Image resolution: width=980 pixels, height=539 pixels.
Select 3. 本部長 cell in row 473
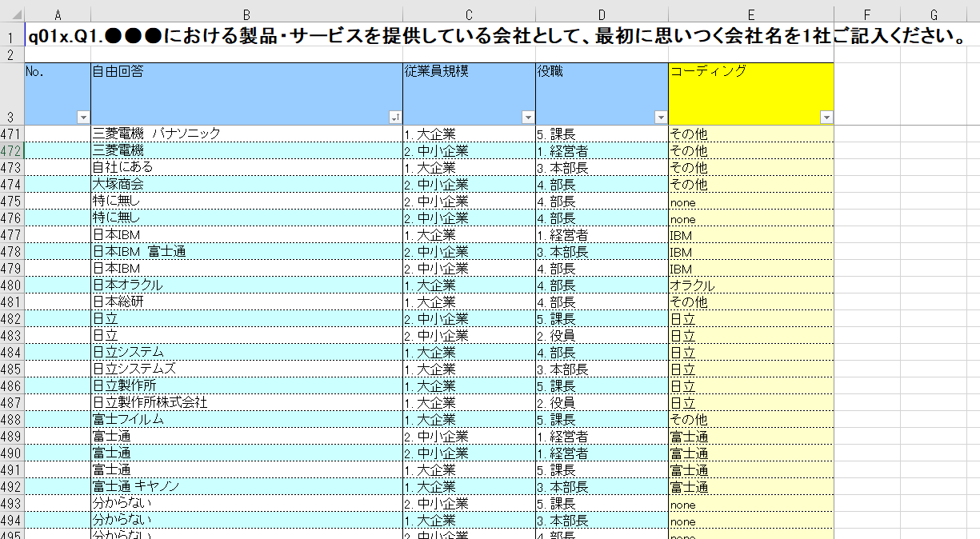602,167
